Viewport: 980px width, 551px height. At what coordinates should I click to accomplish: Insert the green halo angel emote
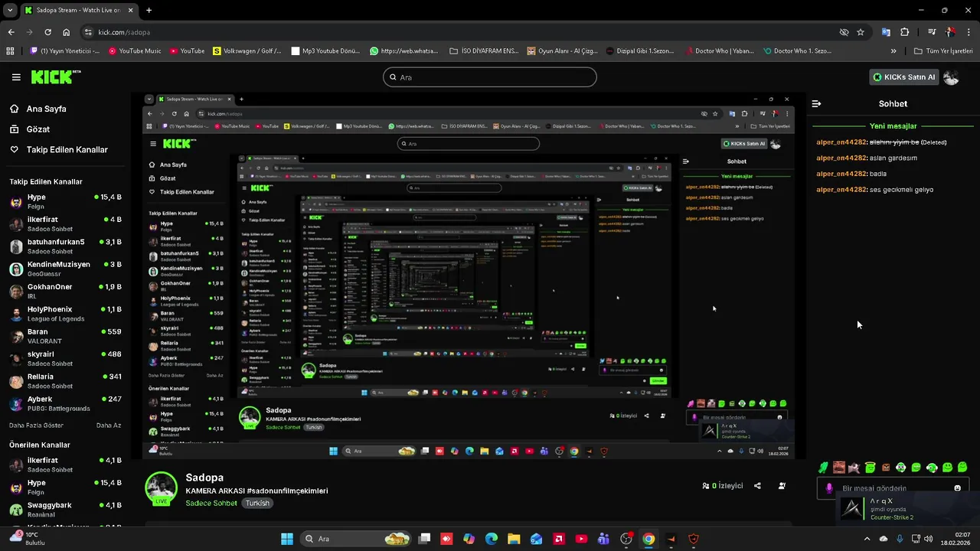point(870,468)
